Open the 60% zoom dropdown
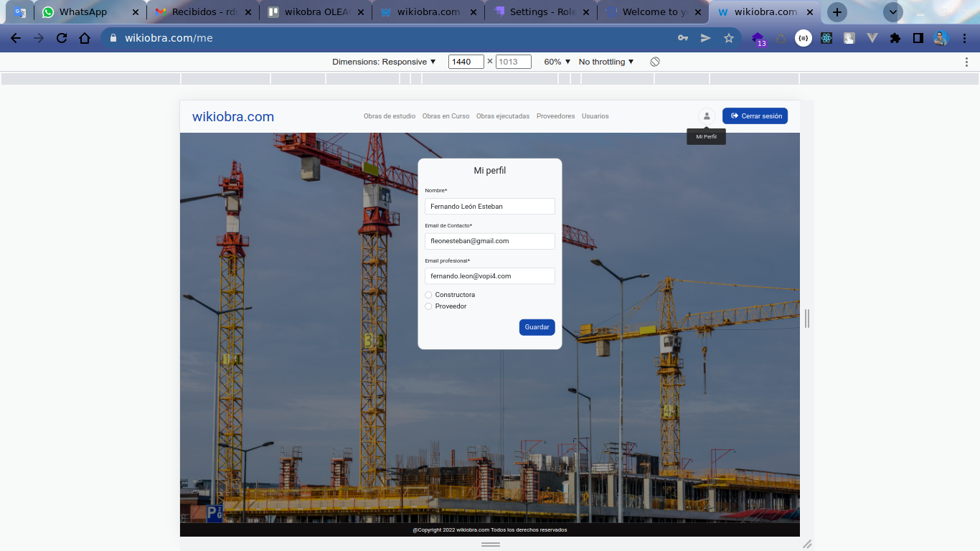 point(557,62)
